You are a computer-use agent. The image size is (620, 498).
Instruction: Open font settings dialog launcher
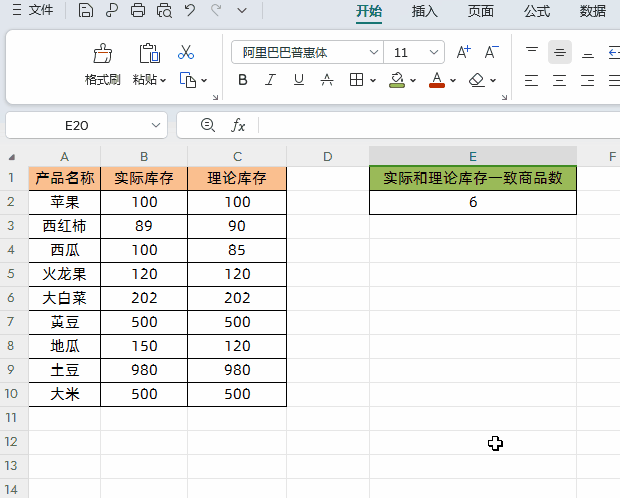(504, 97)
